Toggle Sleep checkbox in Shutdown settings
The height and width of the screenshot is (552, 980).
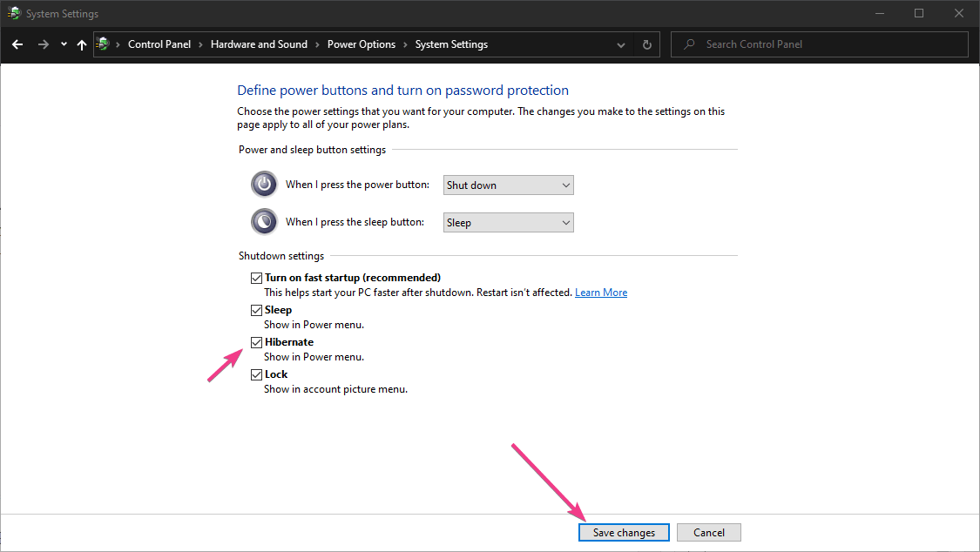[x=256, y=310]
